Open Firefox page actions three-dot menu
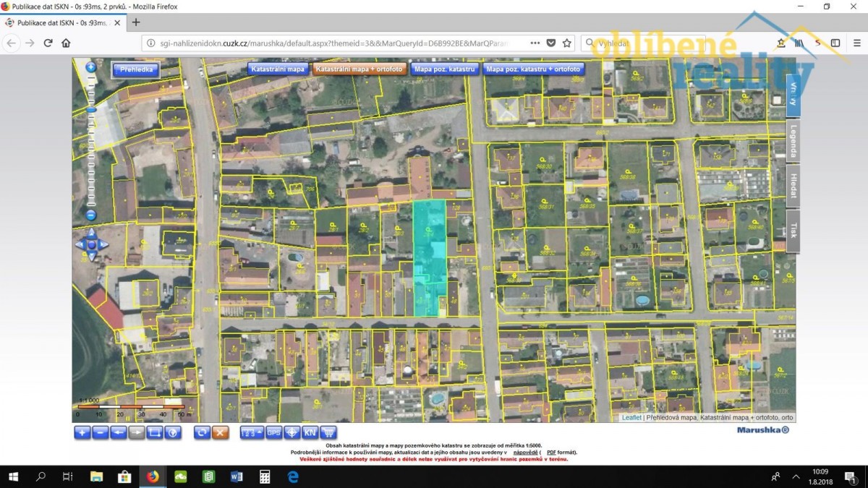Viewport: 868px width, 488px height. pos(534,43)
